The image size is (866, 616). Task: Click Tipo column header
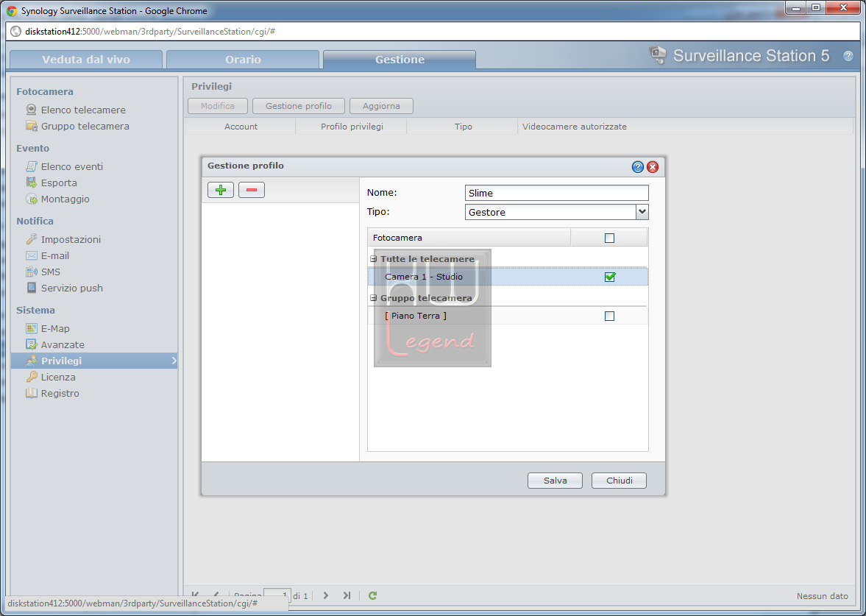464,127
